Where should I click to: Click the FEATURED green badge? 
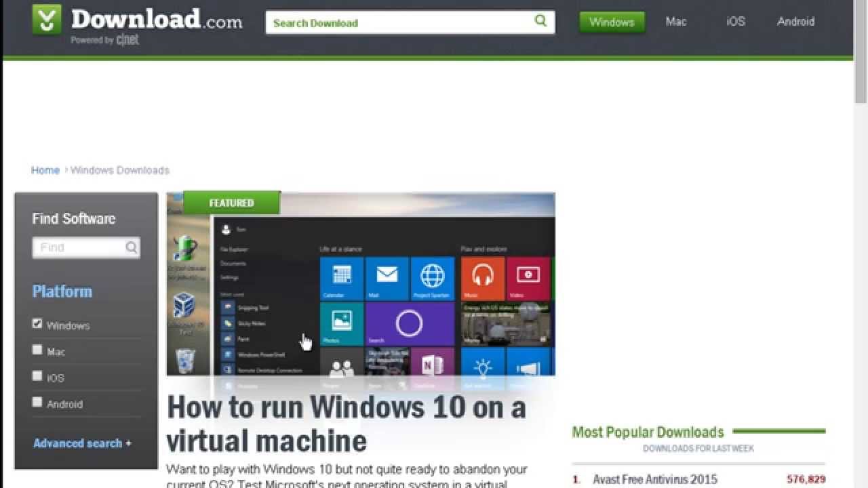(x=231, y=203)
